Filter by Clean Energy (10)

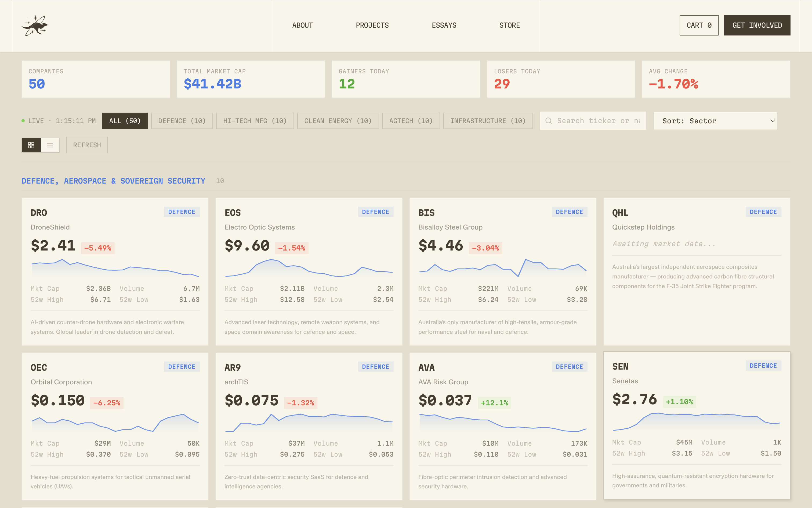pos(338,121)
